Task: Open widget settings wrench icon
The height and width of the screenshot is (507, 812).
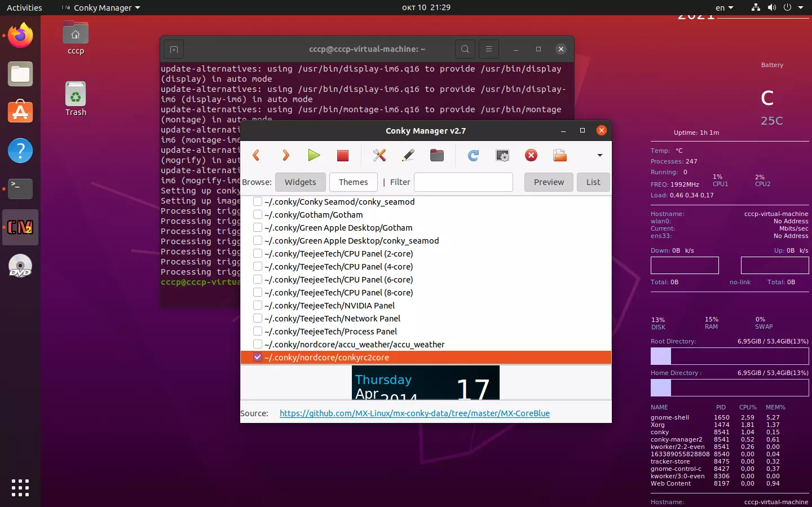Action: tap(379, 156)
